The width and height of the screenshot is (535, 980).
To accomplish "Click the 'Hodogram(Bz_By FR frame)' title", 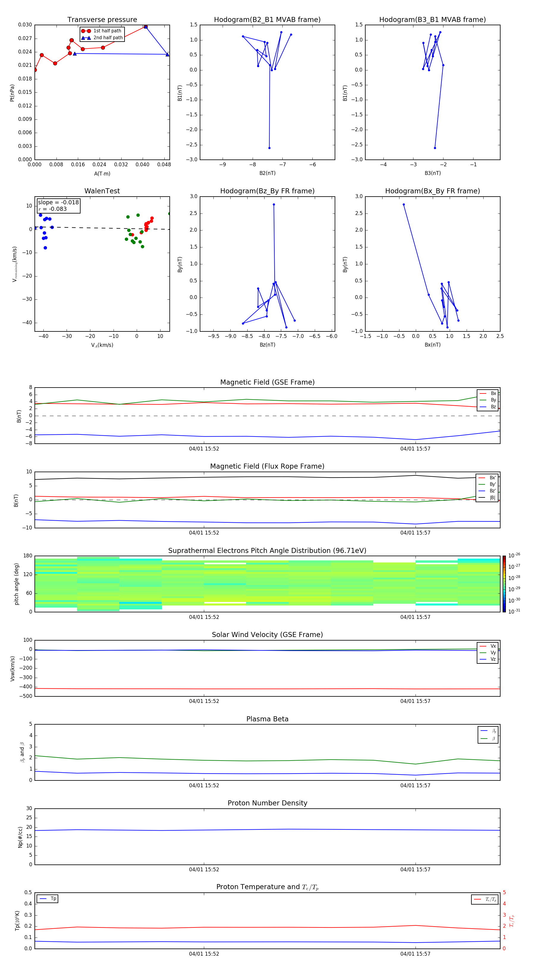I will [267, 191].
